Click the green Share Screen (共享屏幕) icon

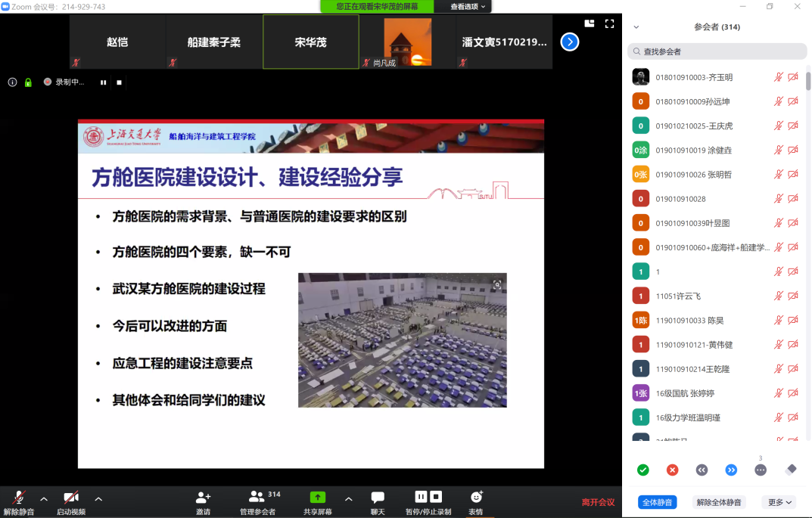click(x=318, y=498)
